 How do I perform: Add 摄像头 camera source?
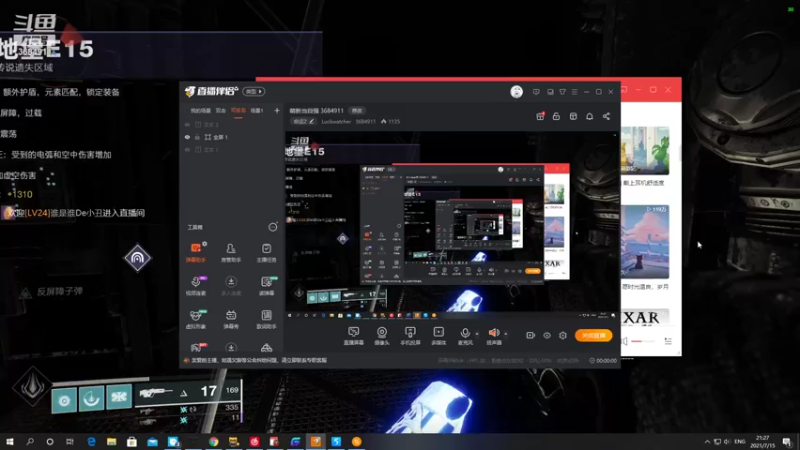pyautogui.click(x=382, y=336)
